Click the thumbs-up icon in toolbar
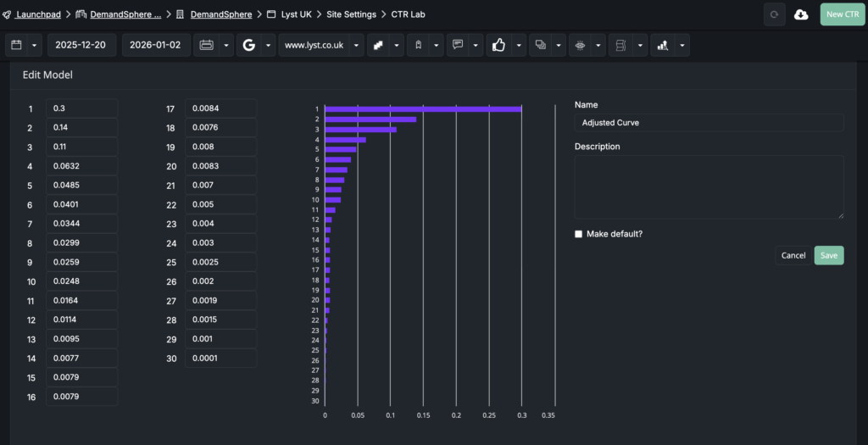 click(x=498, y=45)
